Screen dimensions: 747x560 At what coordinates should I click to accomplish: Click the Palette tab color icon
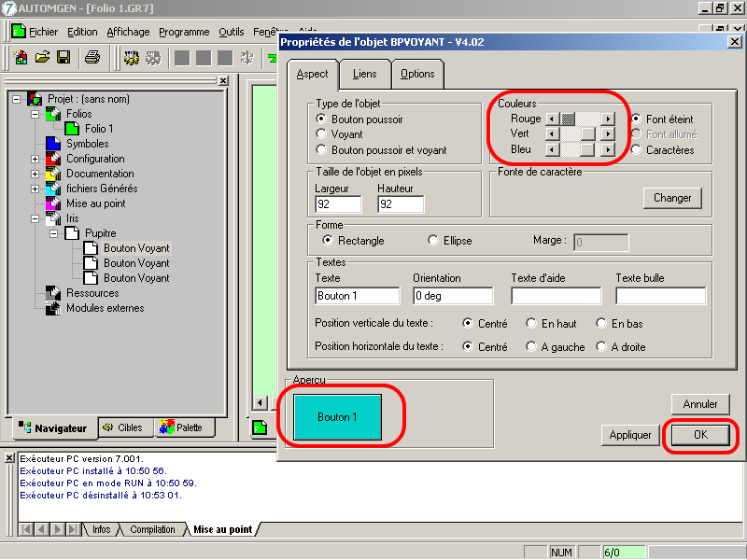tap(166, 427)
